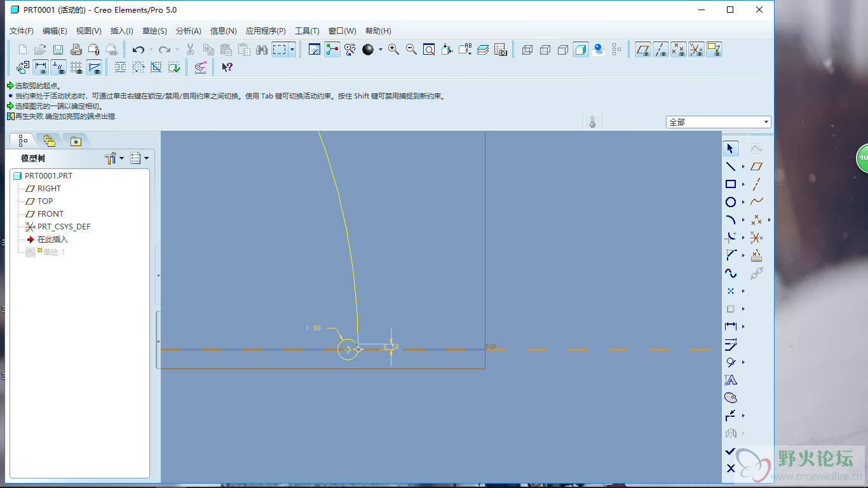The height and width of the screenshot is (488, 868).
Task: Select the circle sketch tool
Action: pyautogui.click(x=731, y=202)
